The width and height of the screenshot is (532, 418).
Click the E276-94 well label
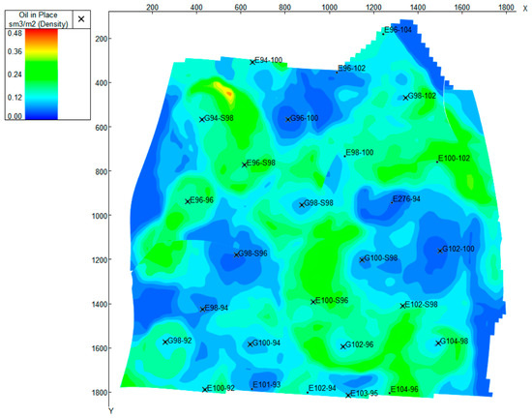point(406,198)
